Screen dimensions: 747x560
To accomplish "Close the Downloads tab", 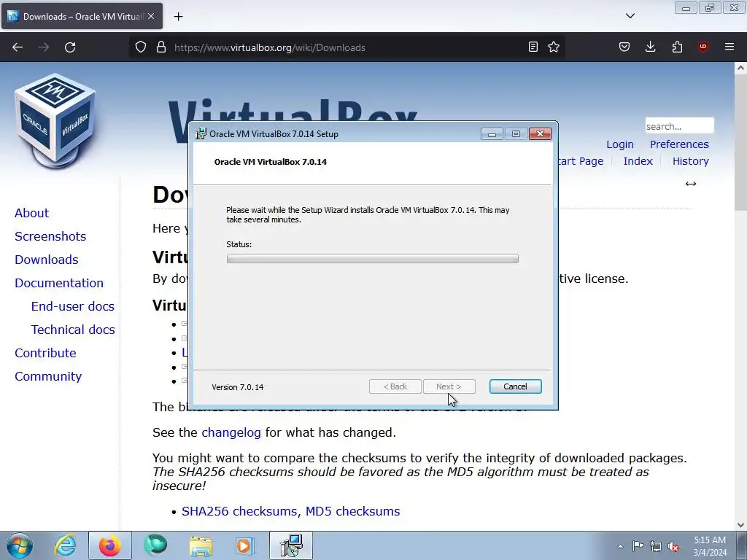I will tap(151, 16).
